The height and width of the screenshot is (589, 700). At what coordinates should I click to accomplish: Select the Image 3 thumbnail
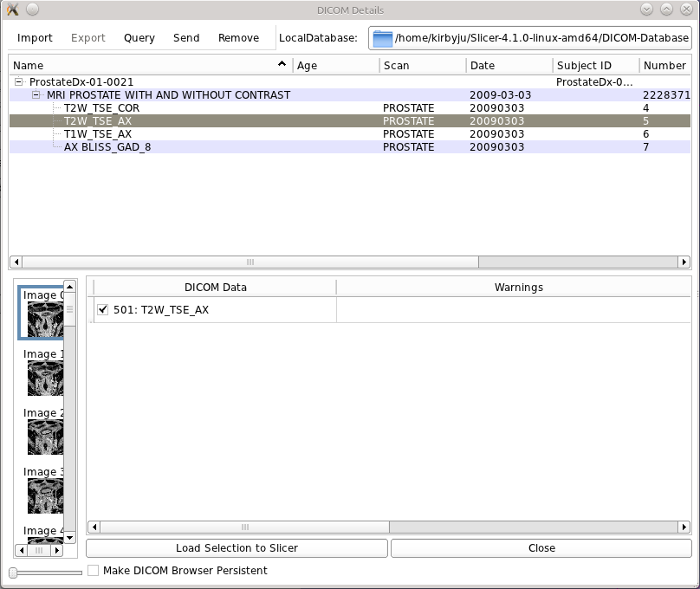[x=43, y=490]
